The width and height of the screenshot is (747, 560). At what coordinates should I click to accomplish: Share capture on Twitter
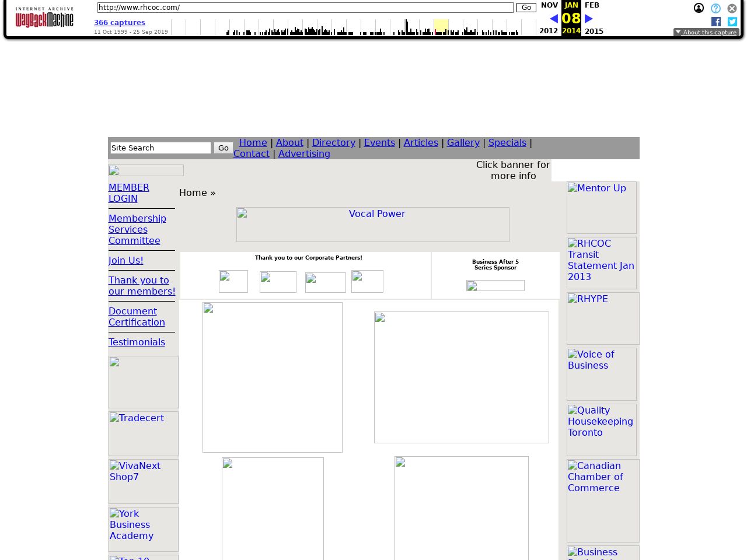[732, 22]
